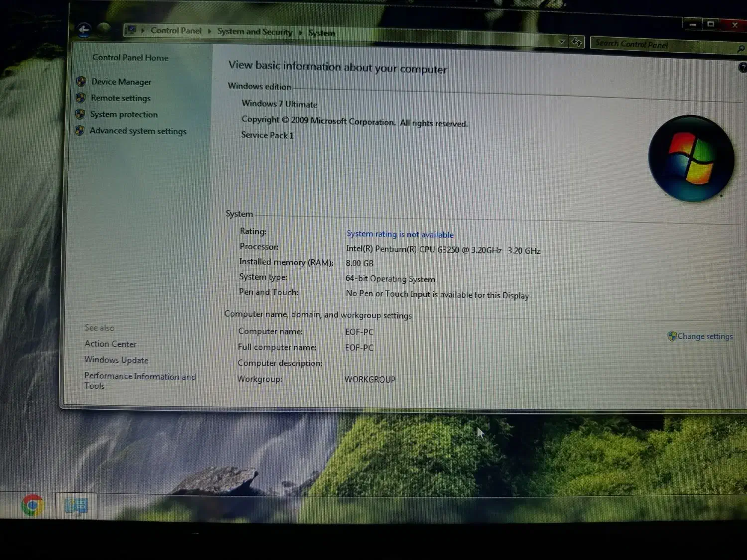This screenshot has height=560, width=747.
Task: Open the address bar history dropdown
Action: [x=562, y=42]
